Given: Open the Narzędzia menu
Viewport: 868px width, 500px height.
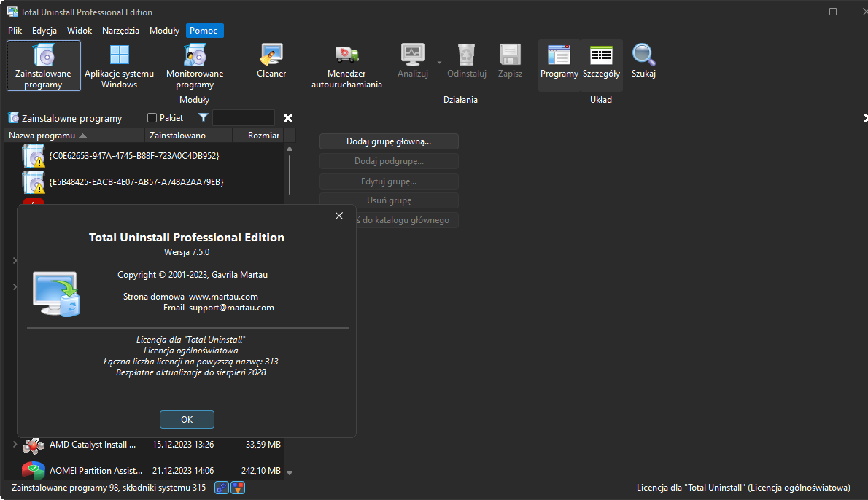Looking at the screenshot, I should [120, 31].
